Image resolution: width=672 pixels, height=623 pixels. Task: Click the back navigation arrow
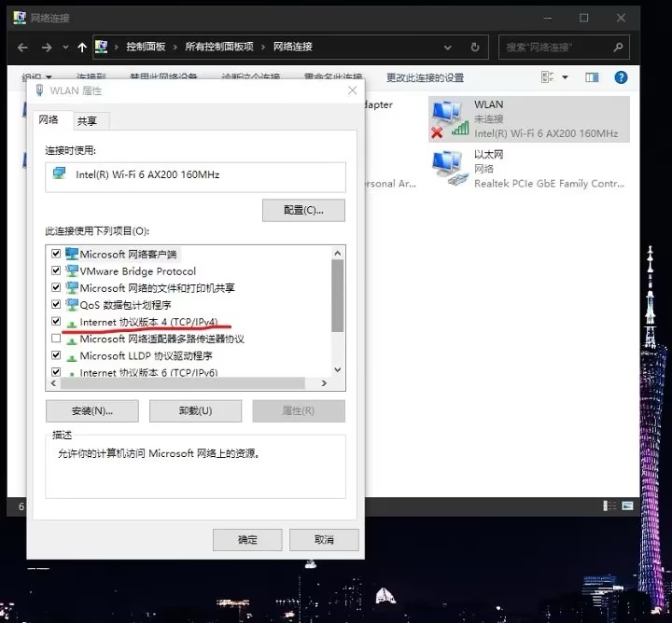[22, 47]
